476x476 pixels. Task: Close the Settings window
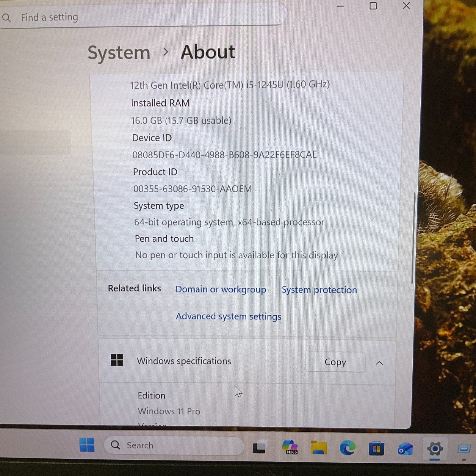406,6
